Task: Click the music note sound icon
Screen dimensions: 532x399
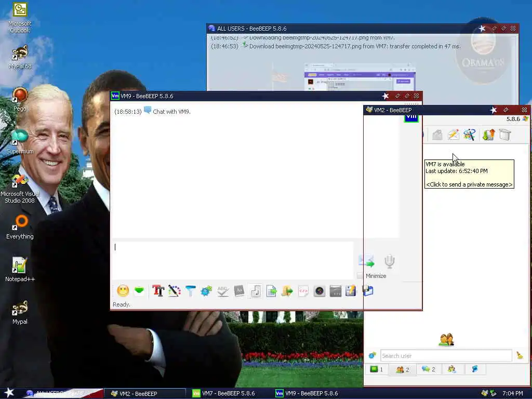Action: coord(255,291)
